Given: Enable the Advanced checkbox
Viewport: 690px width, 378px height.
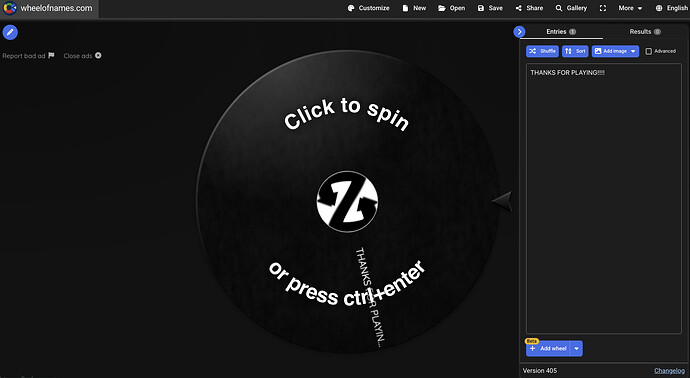Looking at the screenshot, I should tap(648, 51).
